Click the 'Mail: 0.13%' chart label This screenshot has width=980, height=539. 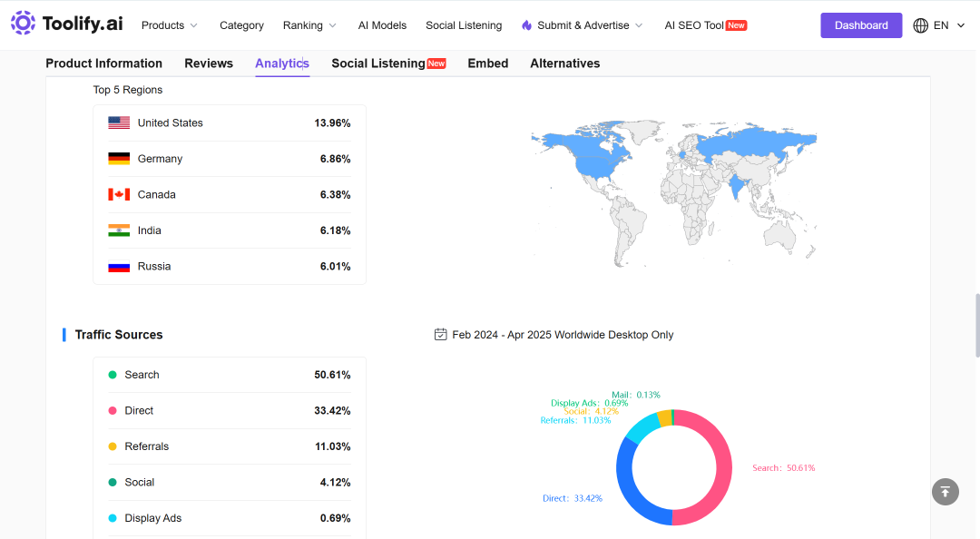pyautogui.click(x=635, y=395)
